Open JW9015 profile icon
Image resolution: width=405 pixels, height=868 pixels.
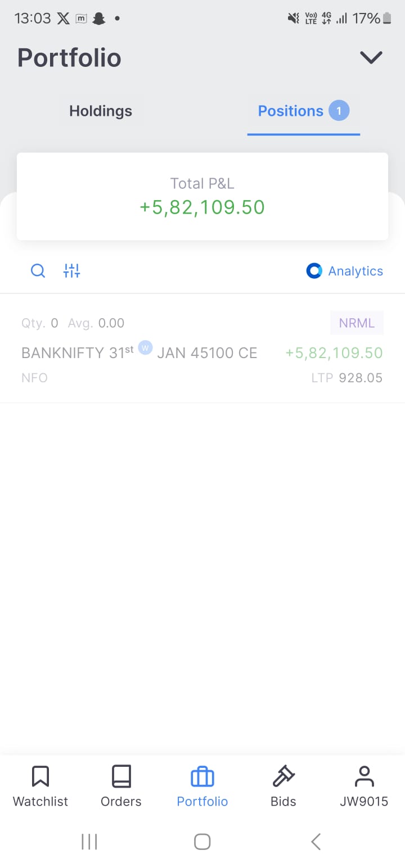364,776
